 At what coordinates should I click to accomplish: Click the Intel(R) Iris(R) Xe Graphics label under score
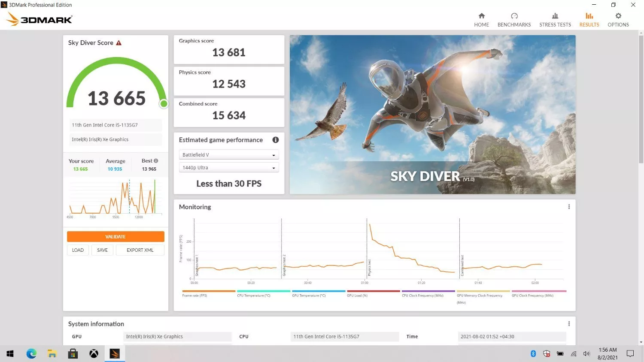[x=115, y=139]
